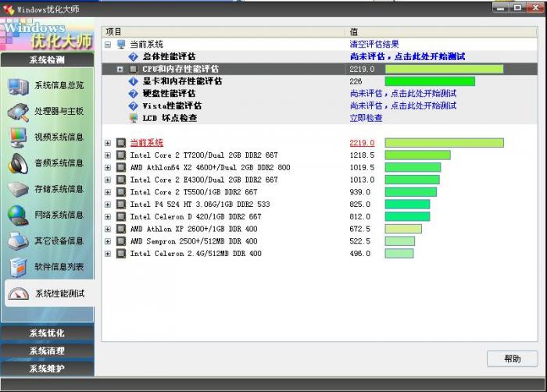Select the Intel Core 2 T5500/1GB DDR2 667 row
Viewport: 547px width, 392px height.
tap(194, 192)
